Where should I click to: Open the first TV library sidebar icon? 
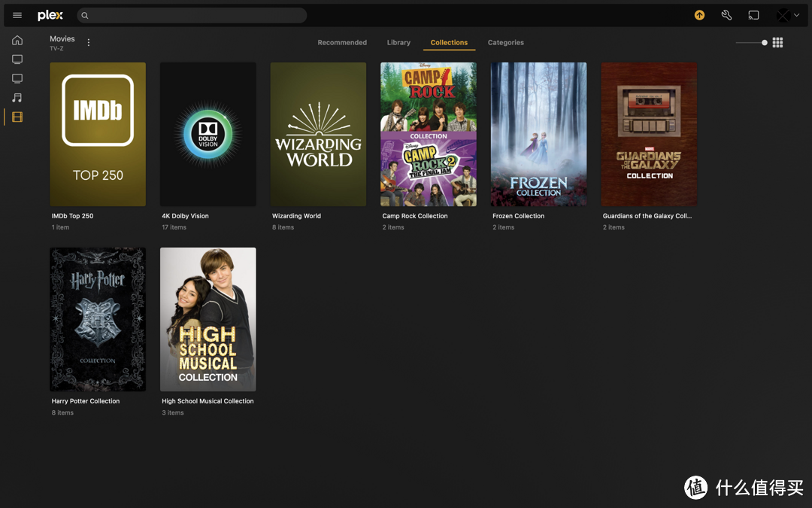coord(17,59)
